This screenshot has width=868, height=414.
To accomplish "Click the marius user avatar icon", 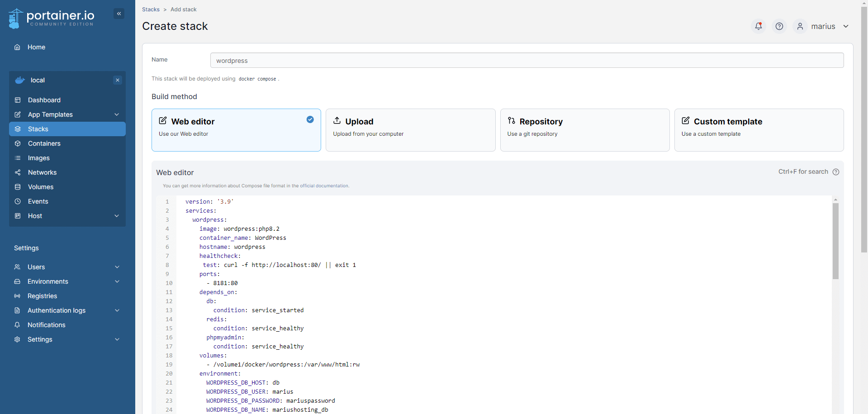I will [x=800, y=26].
